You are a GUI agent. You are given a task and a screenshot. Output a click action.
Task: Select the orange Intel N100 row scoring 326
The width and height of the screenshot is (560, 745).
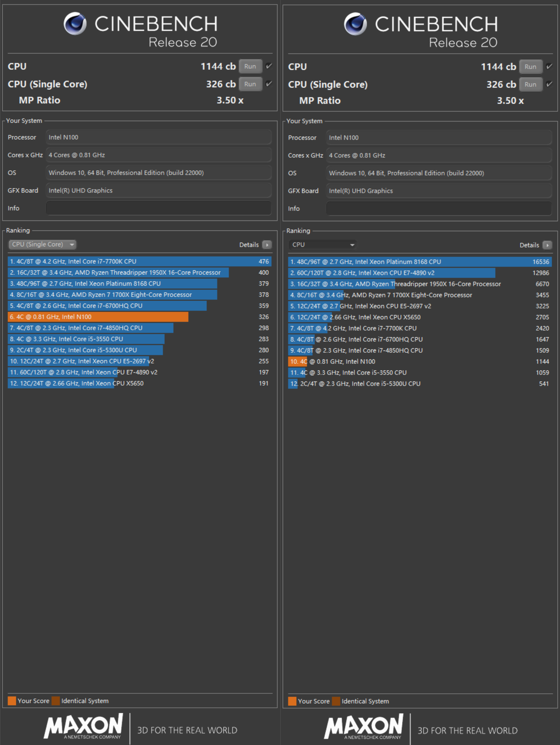click(x=140, y=317)
